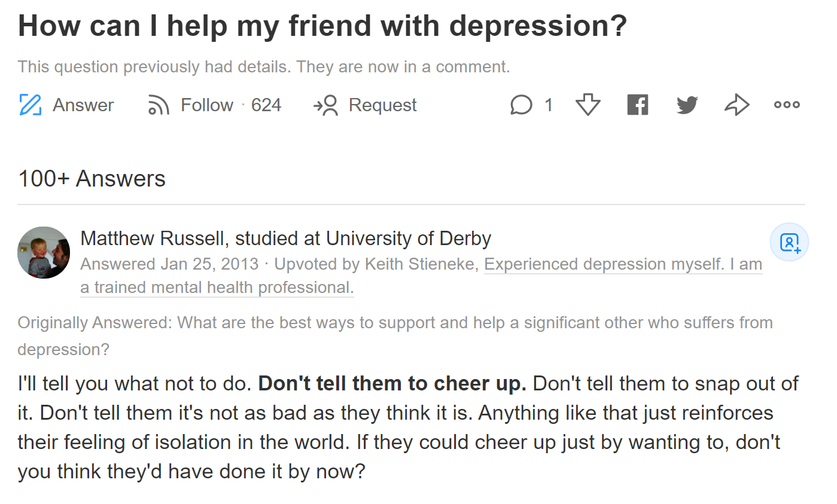Click the Answer pencil icon
This screenshot has height=504, width=837.
coord(30,105)
